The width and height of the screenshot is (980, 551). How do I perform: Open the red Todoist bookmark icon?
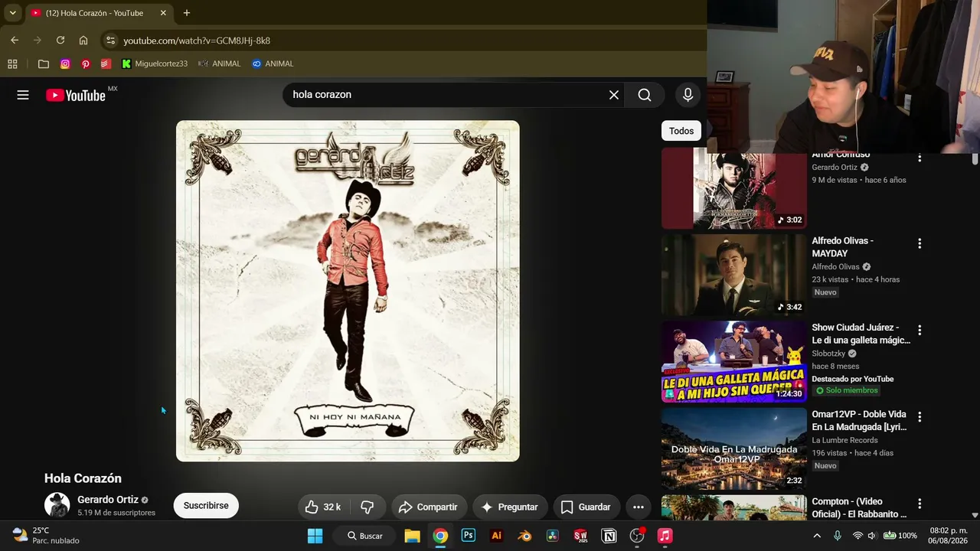click(106, 64)
